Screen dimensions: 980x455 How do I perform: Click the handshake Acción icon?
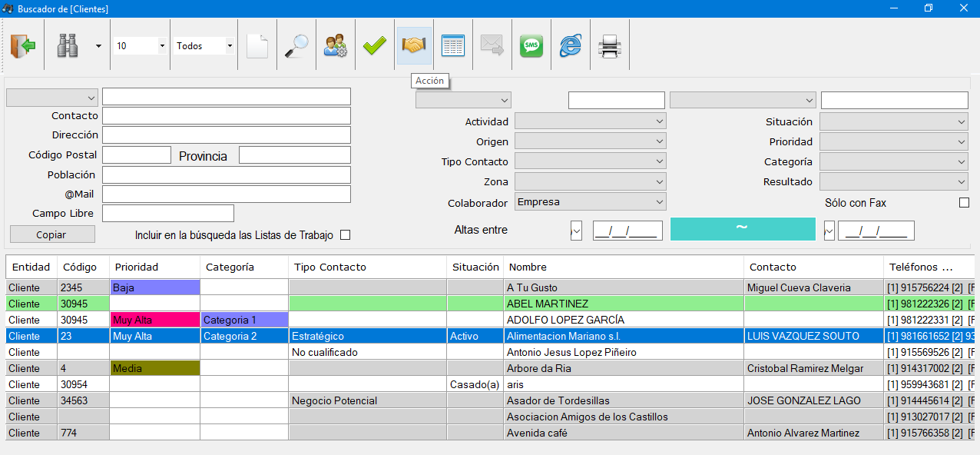pos(414,46)
